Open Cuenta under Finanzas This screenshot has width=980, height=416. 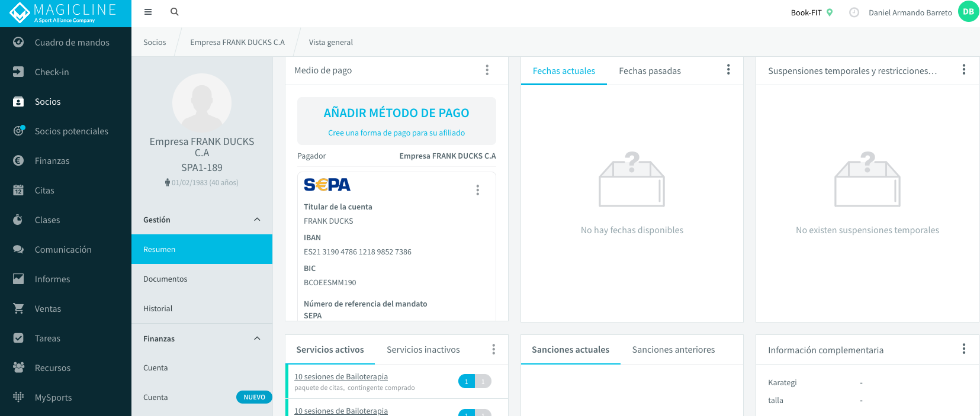point(202,367)
